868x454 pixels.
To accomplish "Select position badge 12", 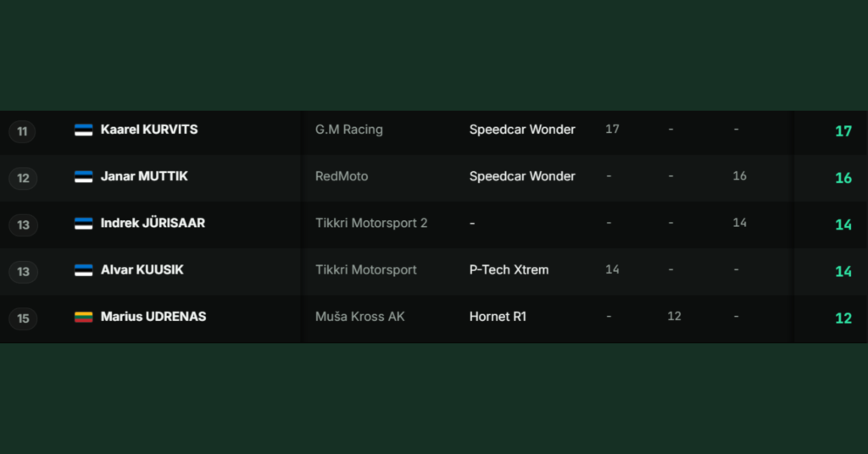I will pyautogui.click(x=23, y=178).
